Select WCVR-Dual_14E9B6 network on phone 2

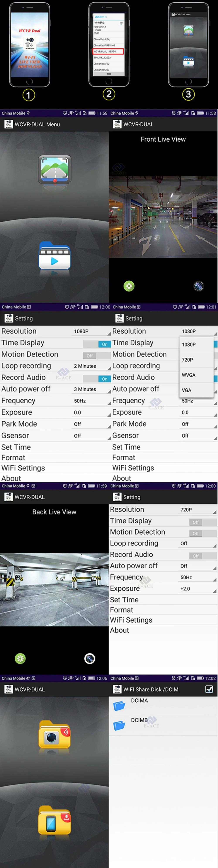pos(108,51)
